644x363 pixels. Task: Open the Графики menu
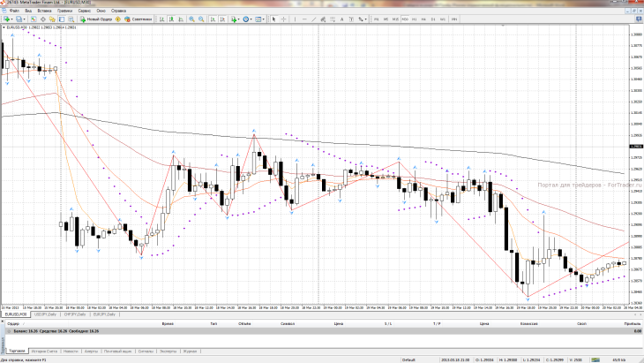coord(65,11)
